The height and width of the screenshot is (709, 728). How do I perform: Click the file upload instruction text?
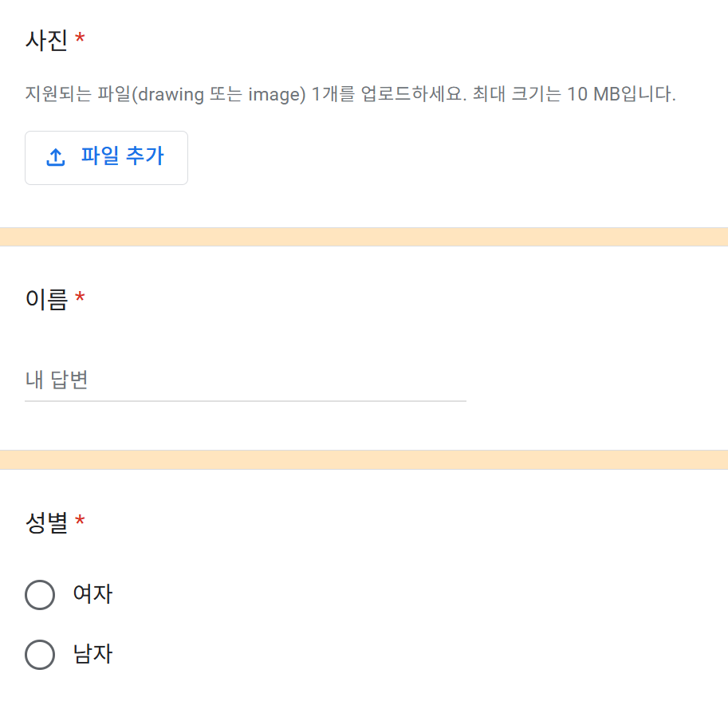tap(351, 93)
